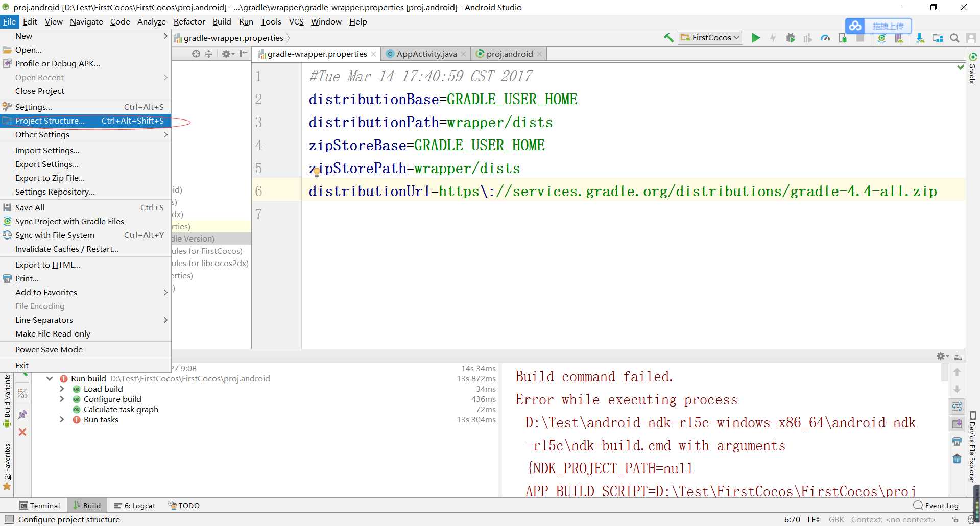Run the app with green play icon
Image resolution: width=980 pixels, height=526 pixels.
756,38
